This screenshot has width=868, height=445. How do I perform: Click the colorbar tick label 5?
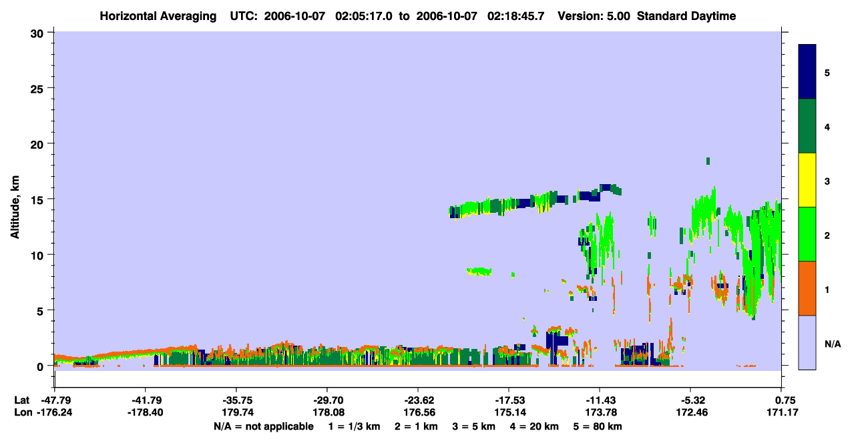tap(827, 72)
